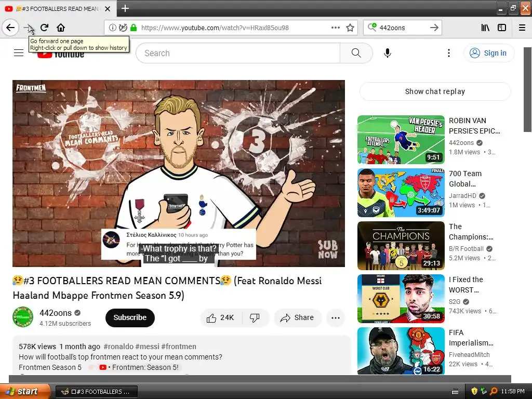Screen dimensions: 532x399
Task: Click the ROBIN VAN PERSIE'S EPIC title text
Action: pos(474,126)
